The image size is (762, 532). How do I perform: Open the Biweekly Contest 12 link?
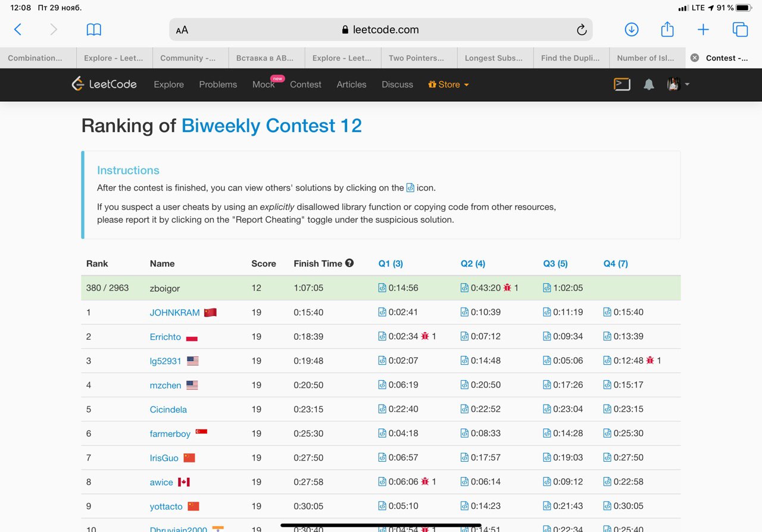(271, 126)
